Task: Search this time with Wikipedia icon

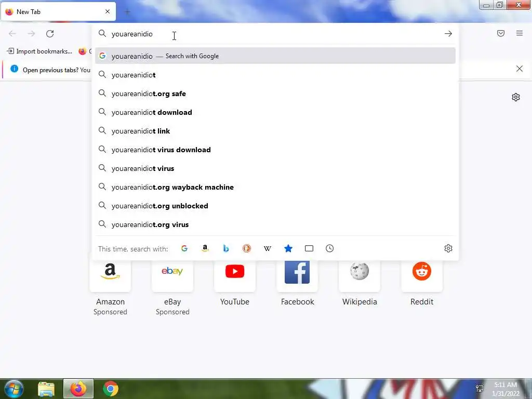Action: coord(268,248)
